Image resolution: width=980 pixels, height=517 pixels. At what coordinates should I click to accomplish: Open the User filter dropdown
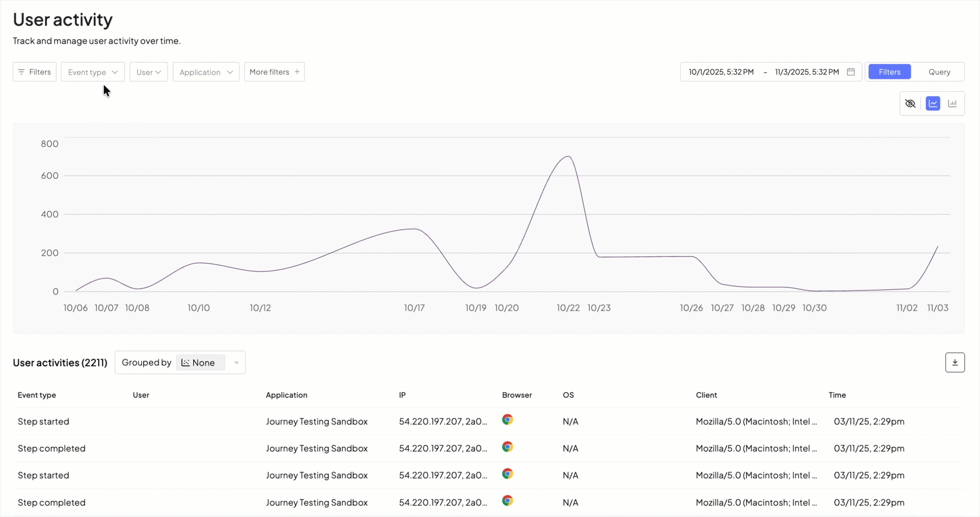coord(149,72)
